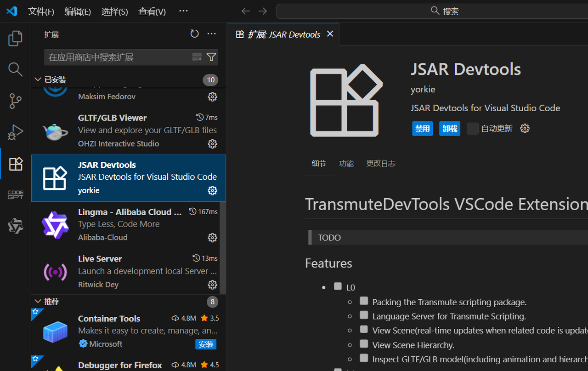Open the 文件(F) menu
The height and width of the screenshot is (371, 588).
point(41,11)
